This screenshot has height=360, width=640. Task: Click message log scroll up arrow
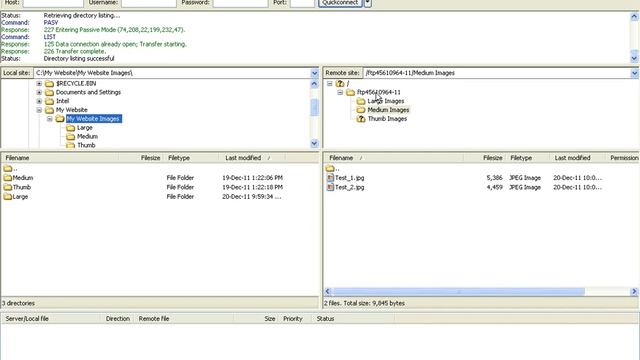[x=634, y=16]
